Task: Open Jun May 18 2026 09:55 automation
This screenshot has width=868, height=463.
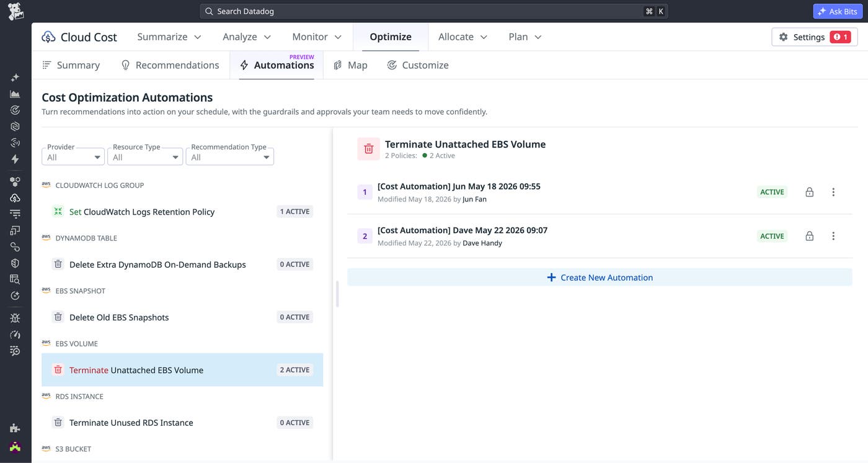Action: pos(459,186)
